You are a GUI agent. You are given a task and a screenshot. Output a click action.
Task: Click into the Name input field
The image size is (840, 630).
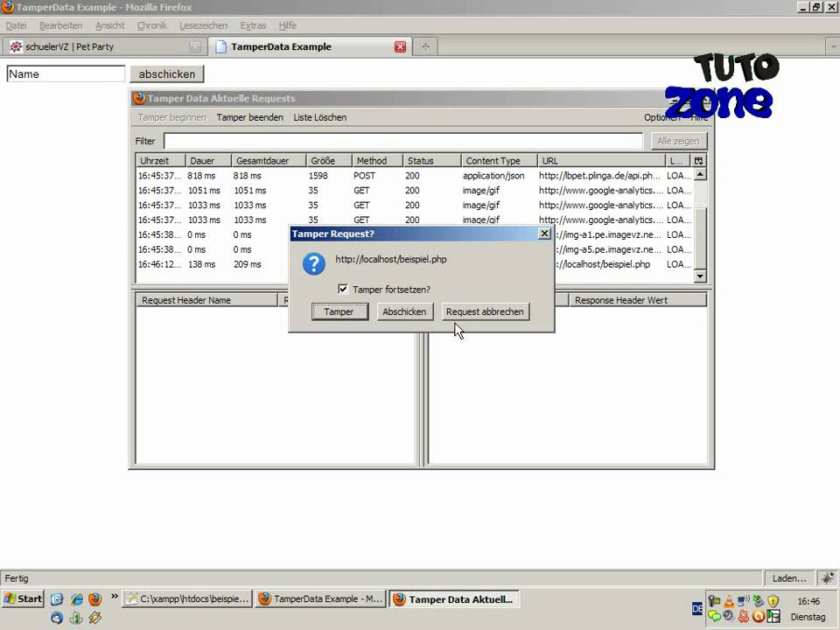pyautogui.click(x=66, y=73)
